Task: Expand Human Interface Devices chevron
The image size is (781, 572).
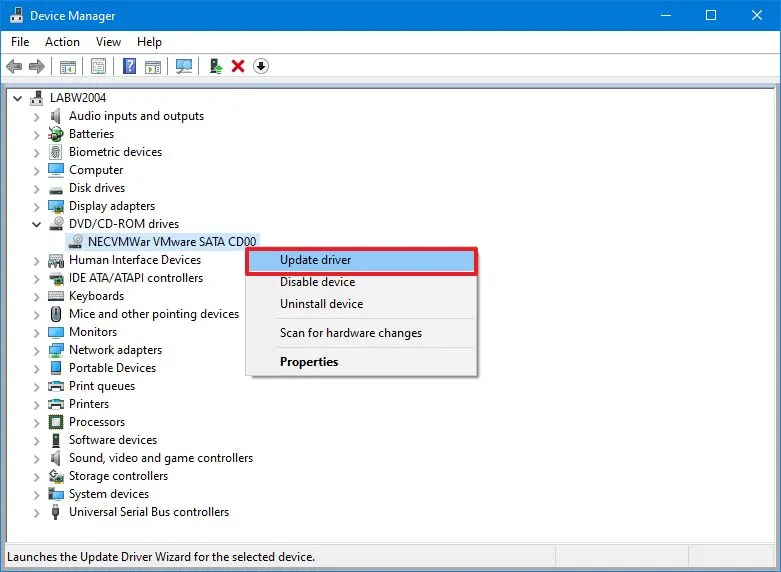Action: (x=36, y=261)
